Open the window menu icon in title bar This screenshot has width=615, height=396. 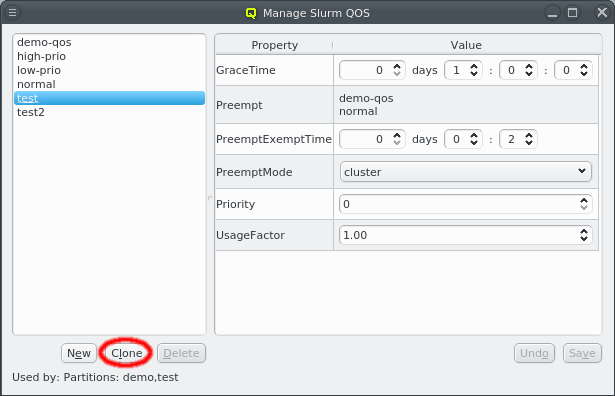(13, 13)
